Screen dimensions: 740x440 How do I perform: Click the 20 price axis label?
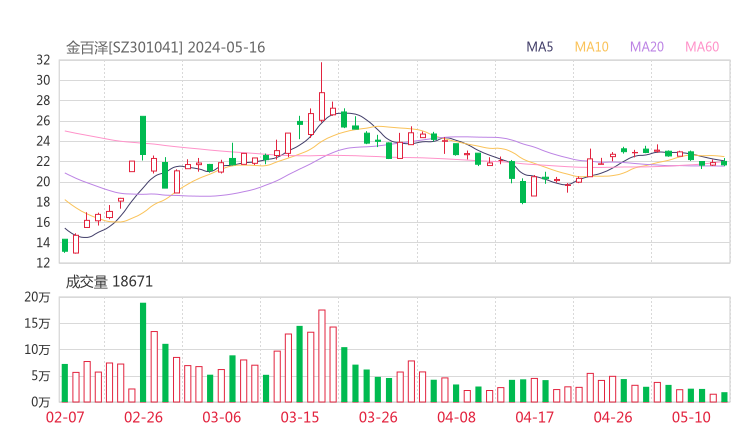43,182
